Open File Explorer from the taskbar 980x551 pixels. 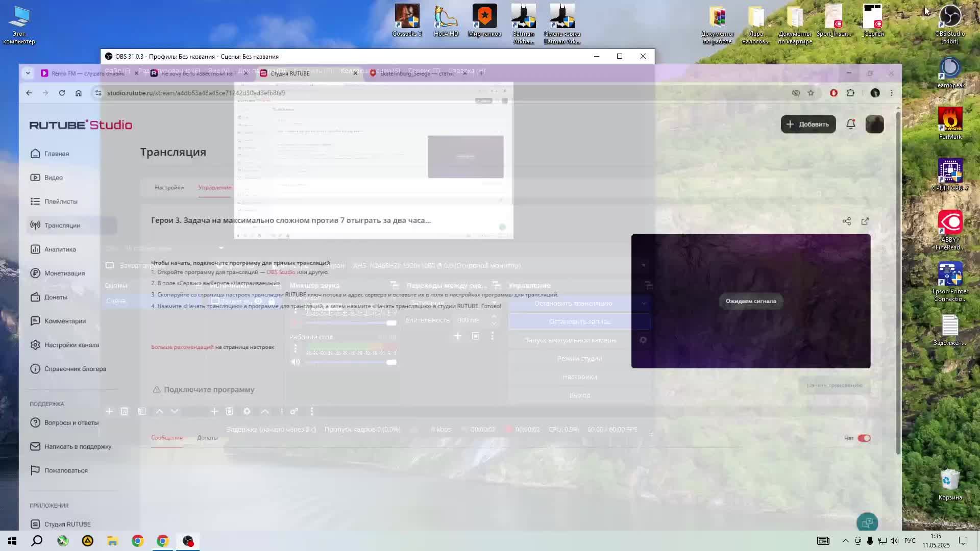tap(112, 541)
